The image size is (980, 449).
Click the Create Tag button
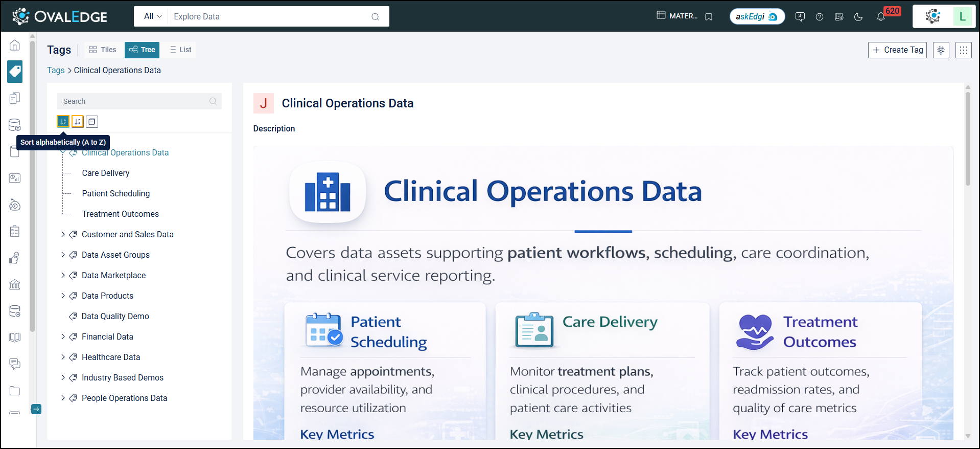click(897, 50)
